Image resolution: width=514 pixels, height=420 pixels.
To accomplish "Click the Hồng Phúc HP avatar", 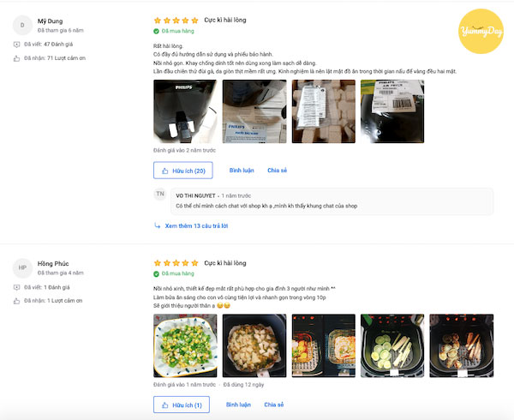I will 22,268.
